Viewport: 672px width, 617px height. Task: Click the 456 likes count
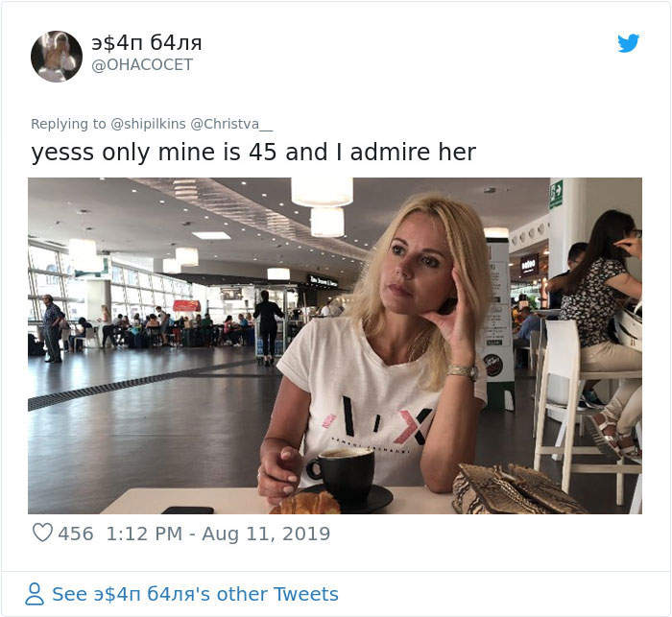pyautogui.click(x=76, y=534)
